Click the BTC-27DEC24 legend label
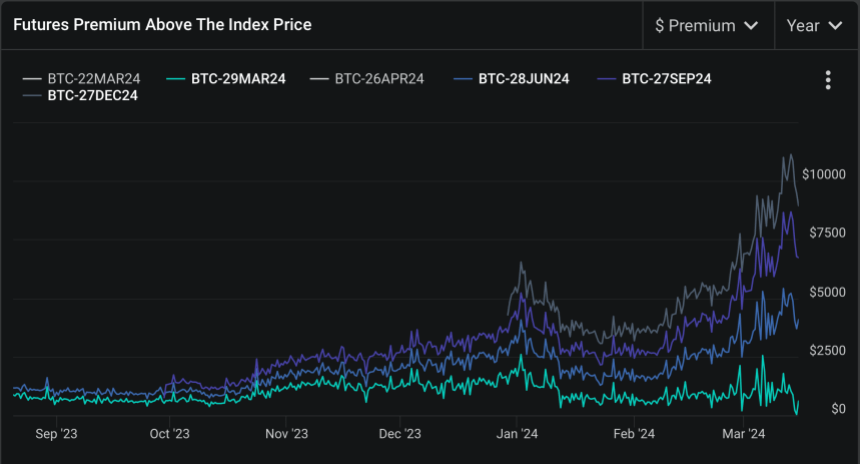 coord(93,96)
